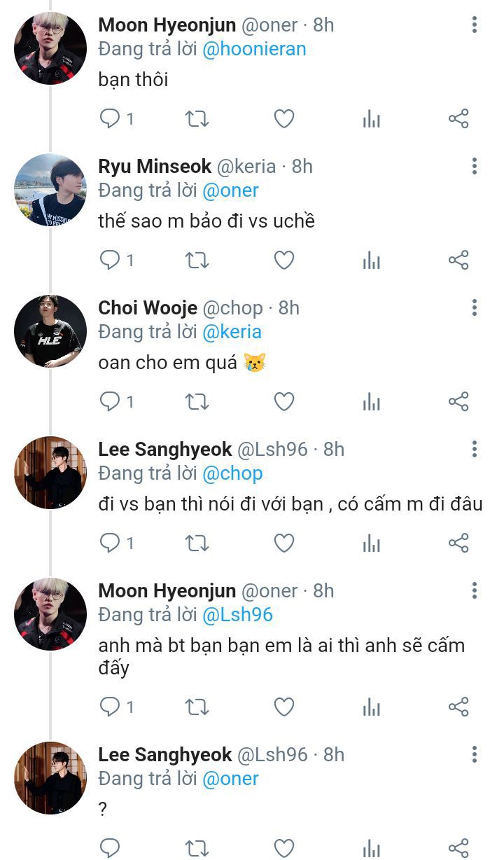Reply to Ryu Minseok's tweet

click(x=110, y=261)
